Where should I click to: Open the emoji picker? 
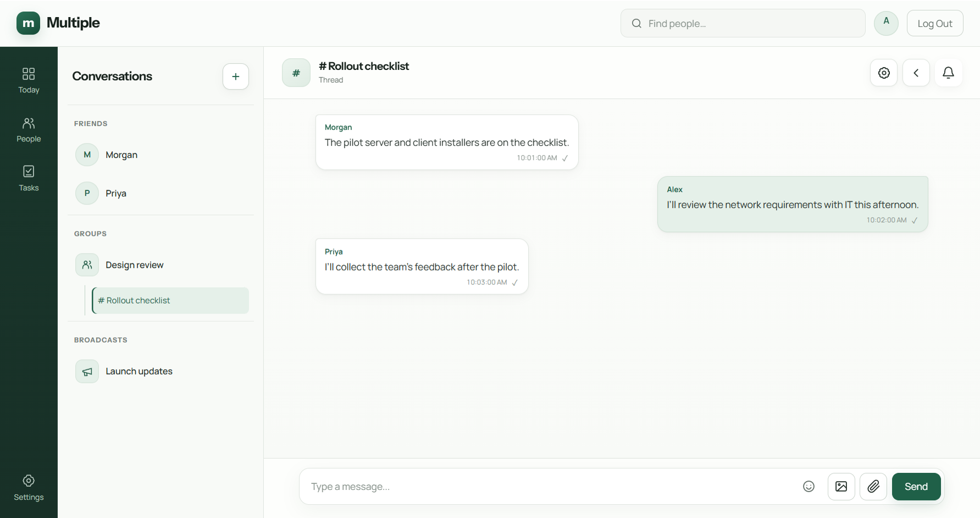click(809, 486)
